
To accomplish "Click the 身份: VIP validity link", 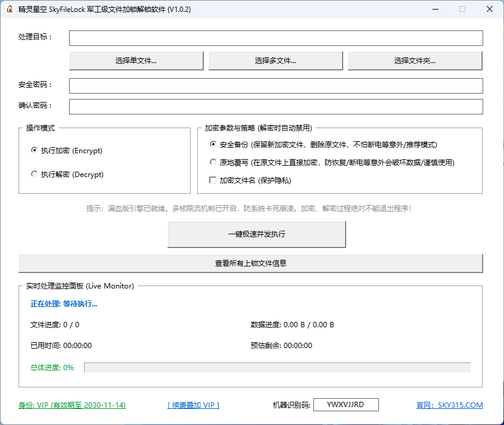I will 72,405.
